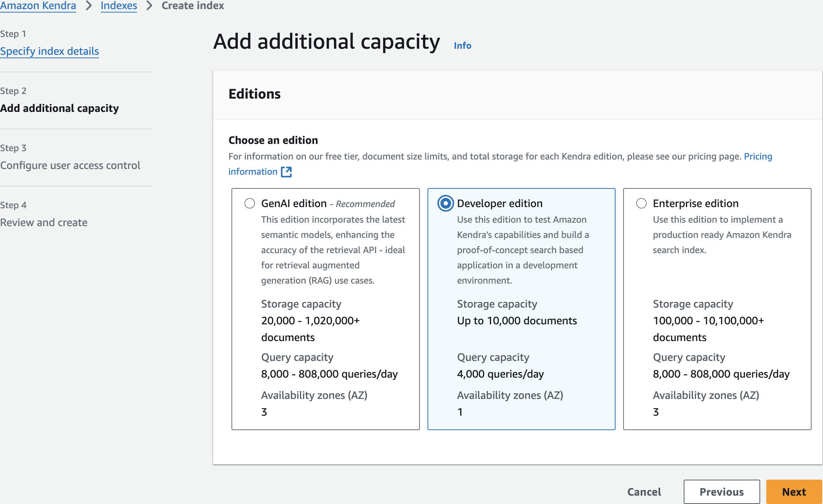Click the Previous button
This screenshot has width=823, height=504.
tap(721, 492)
